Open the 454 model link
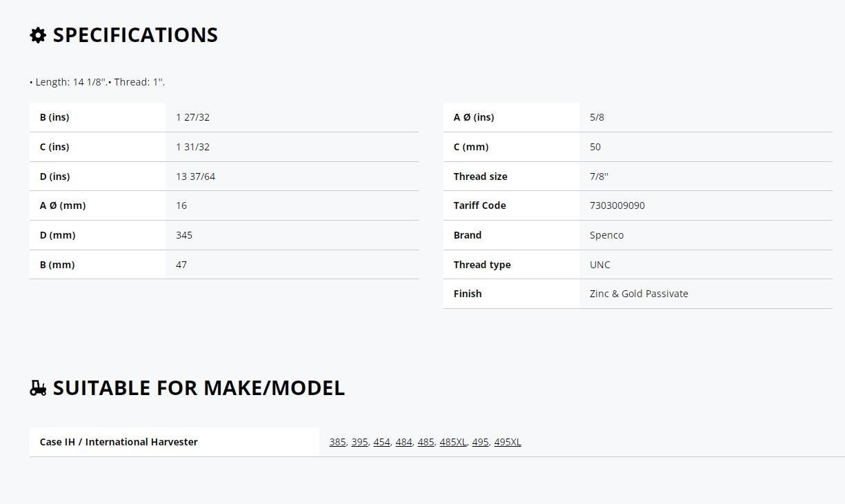This screenshot has height=504, width=845. [381, 442]
